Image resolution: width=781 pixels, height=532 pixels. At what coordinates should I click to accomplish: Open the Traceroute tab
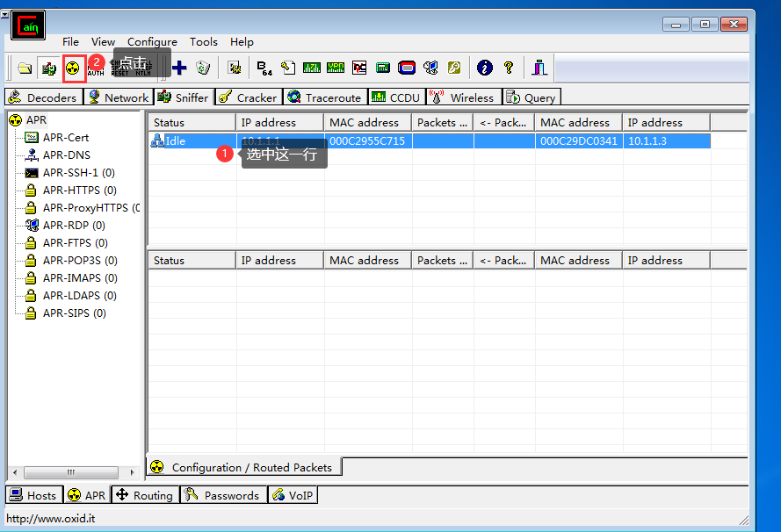pyautogui.click(x=326, y=97)
